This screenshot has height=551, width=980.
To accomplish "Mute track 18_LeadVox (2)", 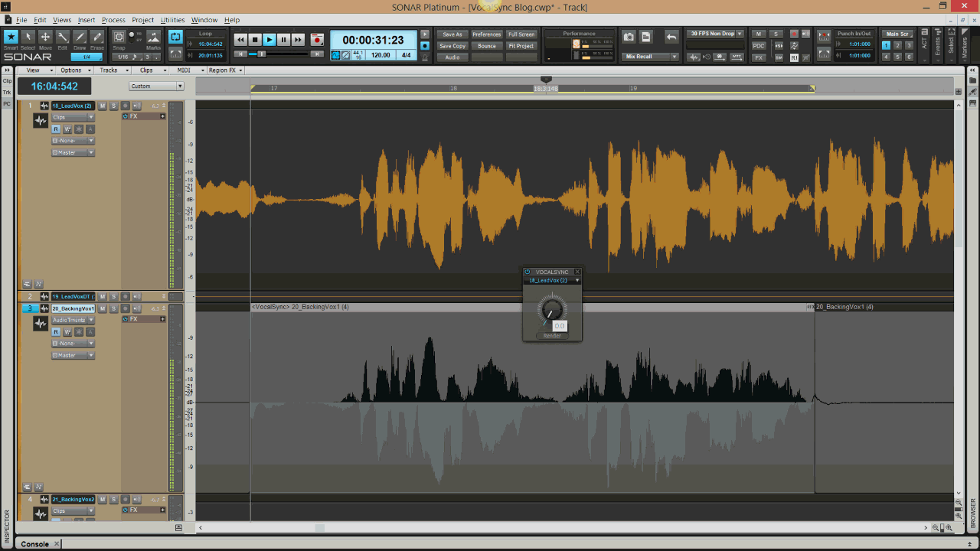I will coord(103,106).
